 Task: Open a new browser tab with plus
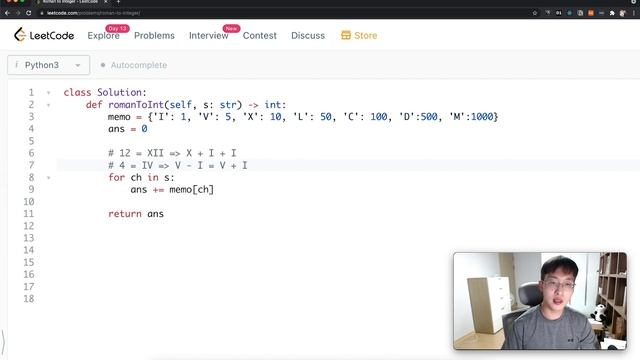[118, 2]
